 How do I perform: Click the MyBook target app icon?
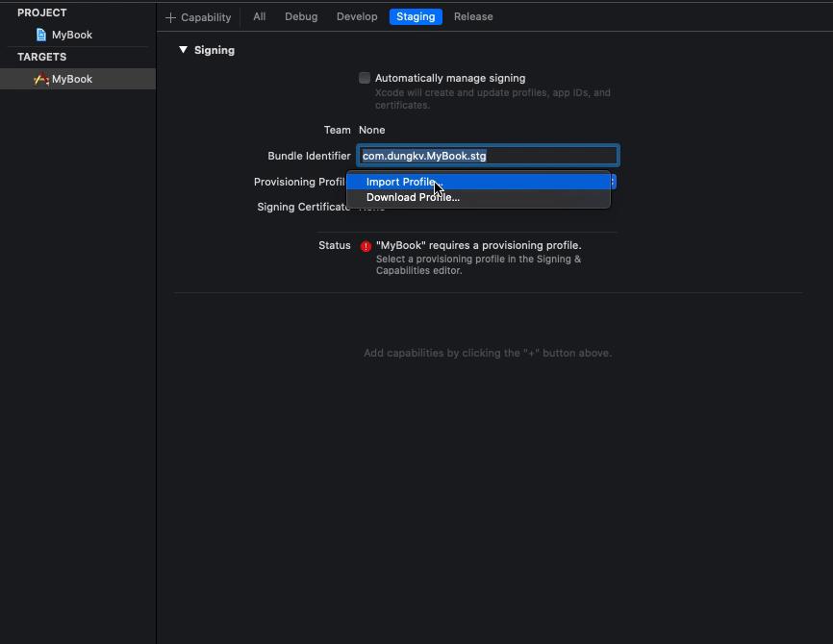(40, 79)
